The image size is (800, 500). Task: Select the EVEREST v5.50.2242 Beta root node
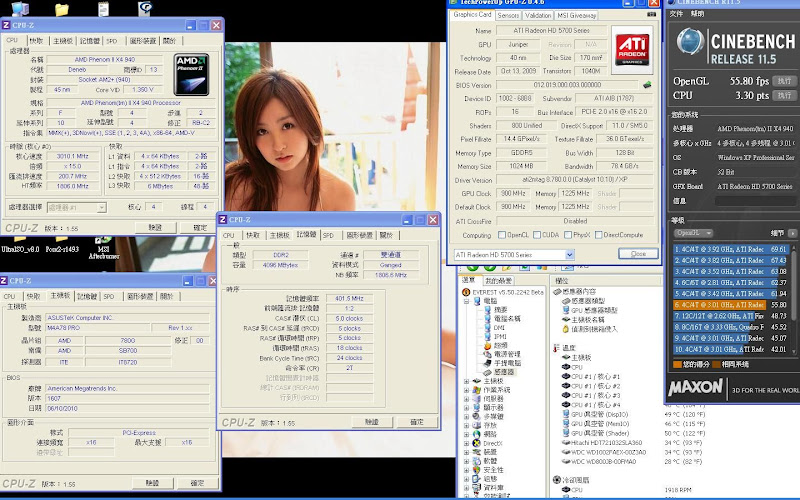coord(503,292)
